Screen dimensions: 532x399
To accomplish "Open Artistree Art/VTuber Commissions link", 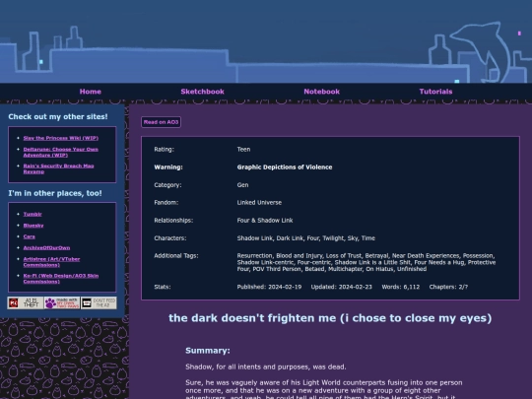I will pyautogui.click(x=51, y=262).
